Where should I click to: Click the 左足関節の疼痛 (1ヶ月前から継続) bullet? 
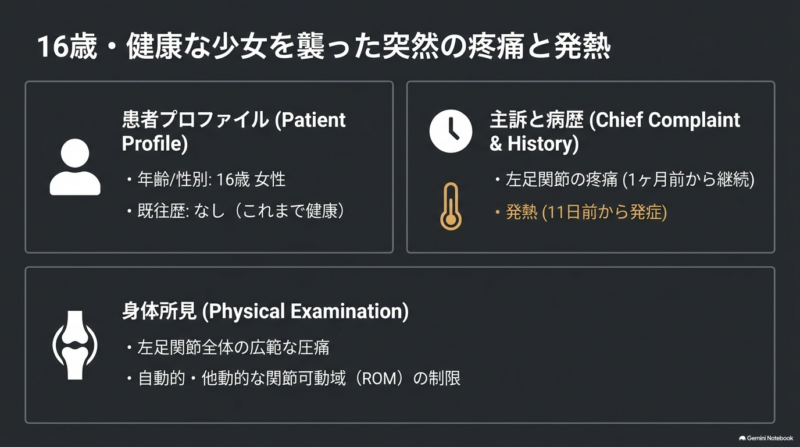point(624,180)
